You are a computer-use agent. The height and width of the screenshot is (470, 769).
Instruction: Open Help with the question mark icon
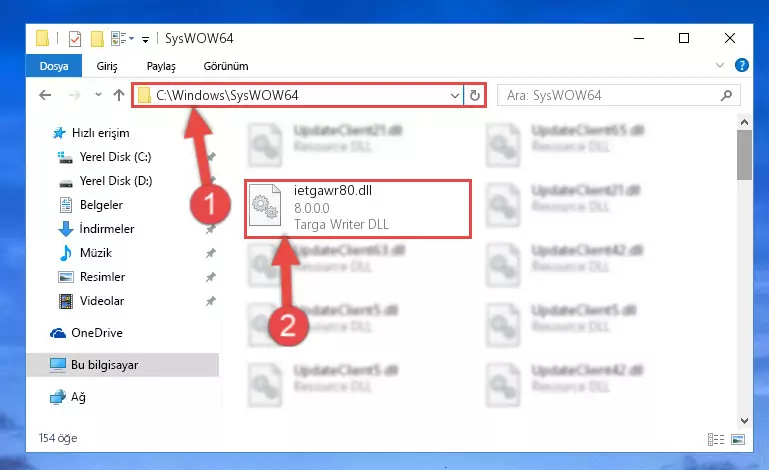pos(742,65)
